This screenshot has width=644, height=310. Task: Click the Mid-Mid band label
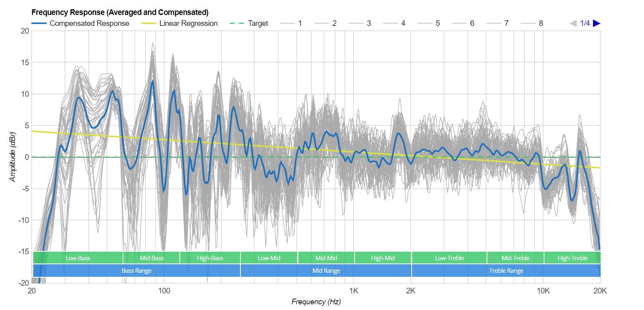pyautogui.click(x=326, y=258)
